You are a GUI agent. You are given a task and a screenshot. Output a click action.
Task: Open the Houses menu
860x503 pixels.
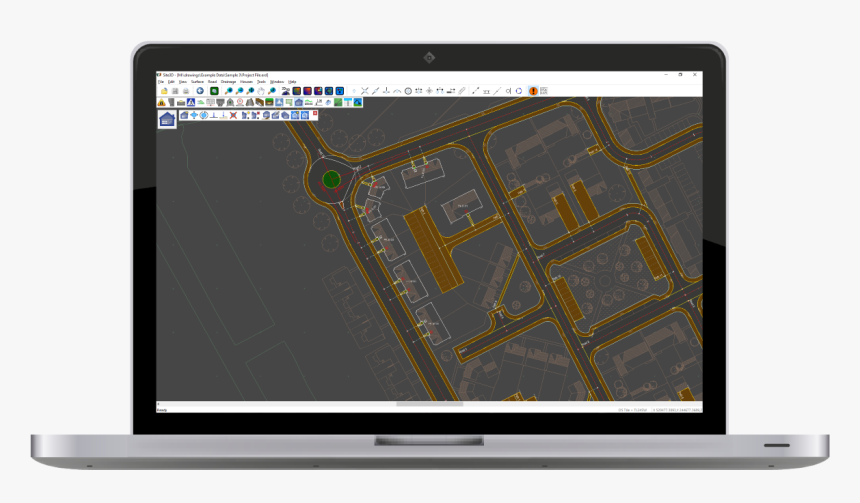pos(246,82)
